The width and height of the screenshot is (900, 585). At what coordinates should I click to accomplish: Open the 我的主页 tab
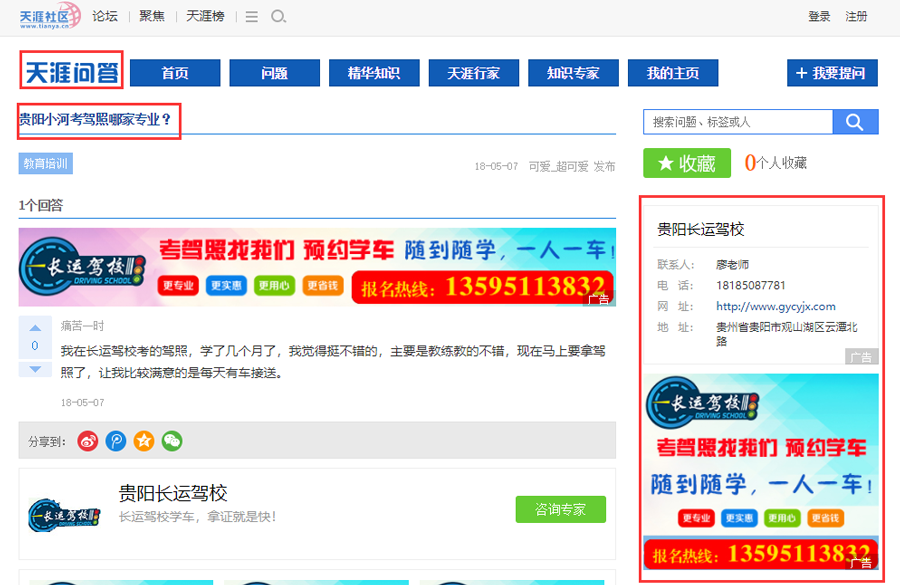point(673,73)
